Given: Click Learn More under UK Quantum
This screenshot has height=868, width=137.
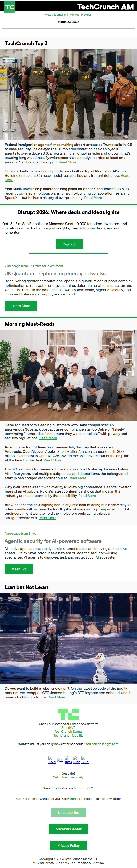Looking at the screenshot, I should click(21, 306).
